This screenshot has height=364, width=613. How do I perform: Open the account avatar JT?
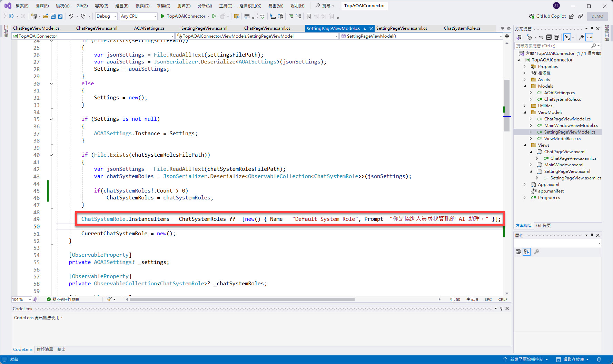pos(556,6)
